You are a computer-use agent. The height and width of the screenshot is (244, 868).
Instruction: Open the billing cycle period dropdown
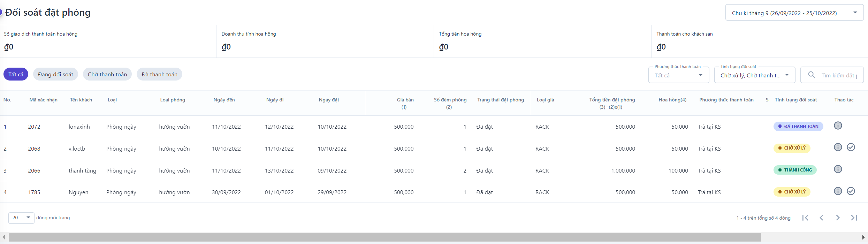tap(794, 13)
